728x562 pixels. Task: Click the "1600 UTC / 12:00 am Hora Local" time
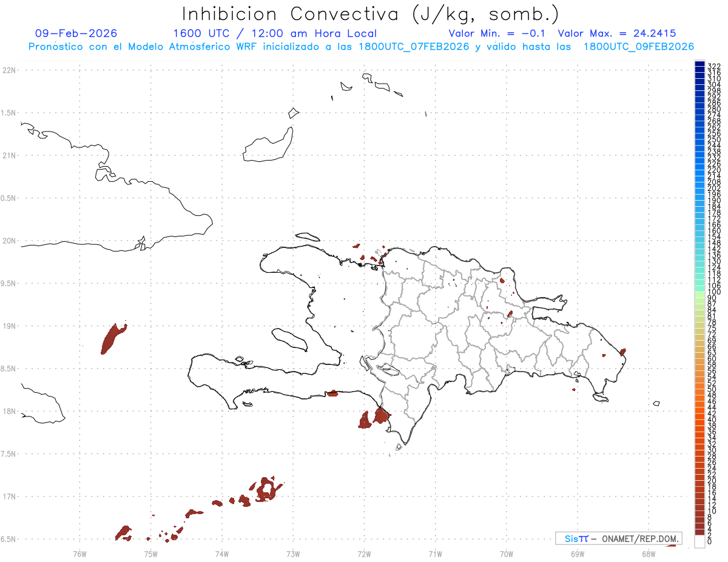[x=275, y=33]
